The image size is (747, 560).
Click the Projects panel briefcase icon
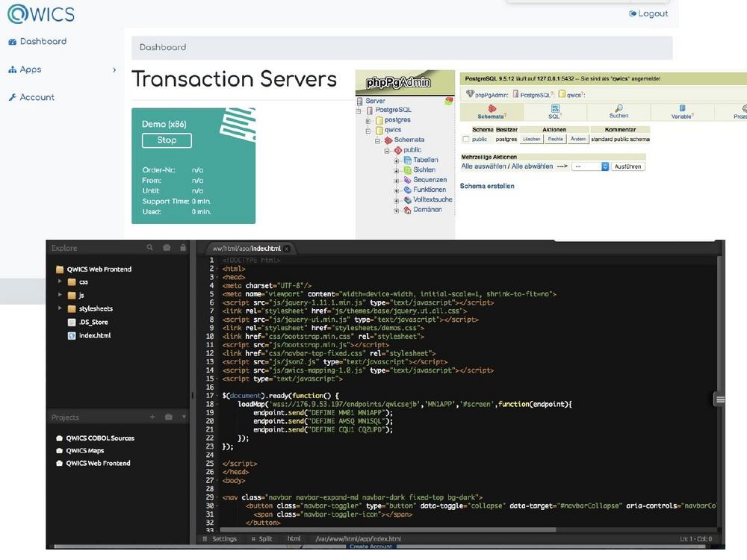pyautogui.click(x=169, y=417)
